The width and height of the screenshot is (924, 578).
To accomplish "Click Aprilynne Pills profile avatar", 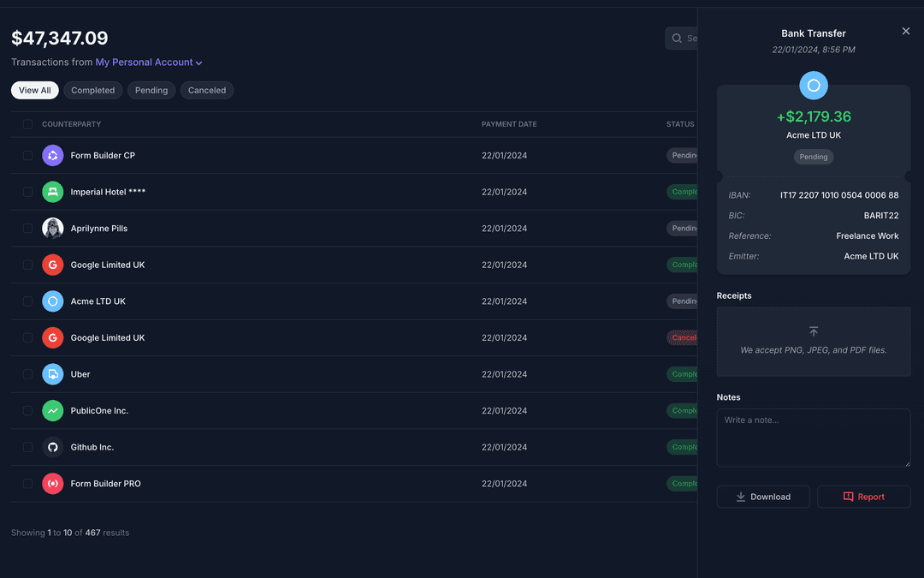I will [x=53, y=229].
